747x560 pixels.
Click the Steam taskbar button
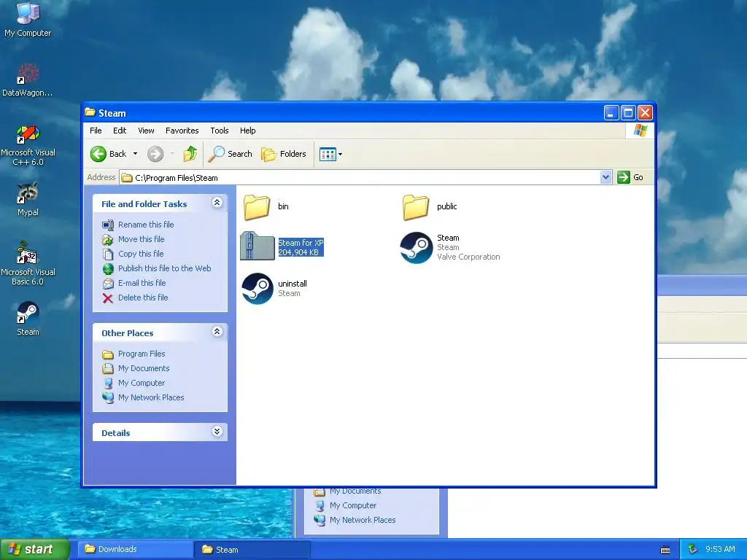pos(252,550)
